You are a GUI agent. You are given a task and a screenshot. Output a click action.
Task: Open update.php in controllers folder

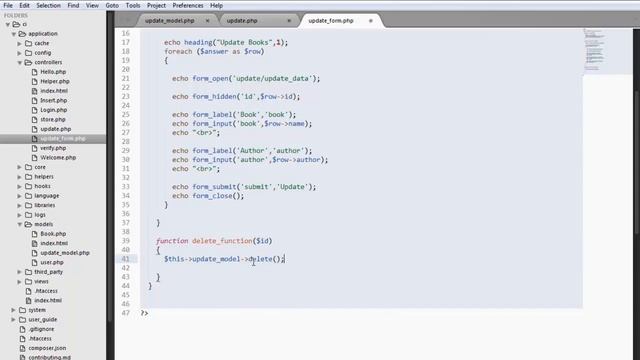pyautogui.click(x=56, y=129)
